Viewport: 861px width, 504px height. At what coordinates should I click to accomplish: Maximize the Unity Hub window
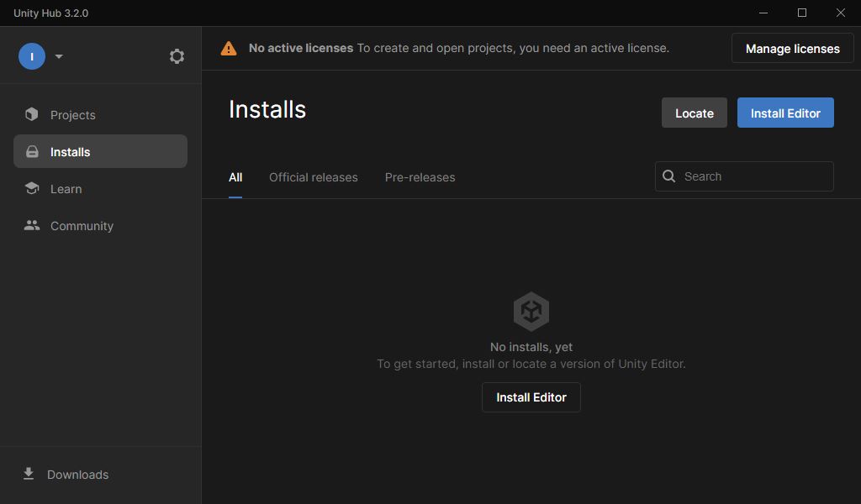pos(801,13)
